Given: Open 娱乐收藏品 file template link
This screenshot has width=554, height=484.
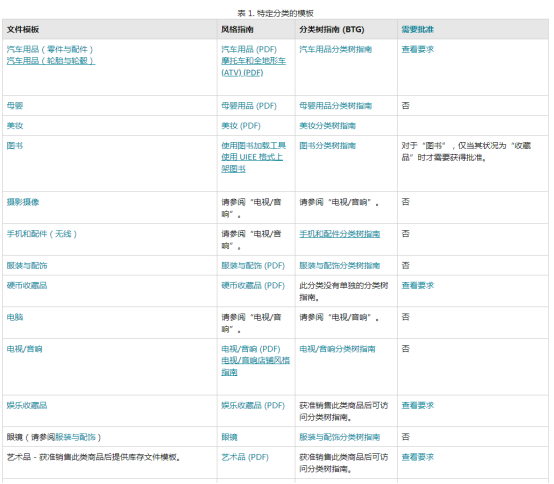Looking at the screenshot, I should pyautogui.click(x=27, y=405).
